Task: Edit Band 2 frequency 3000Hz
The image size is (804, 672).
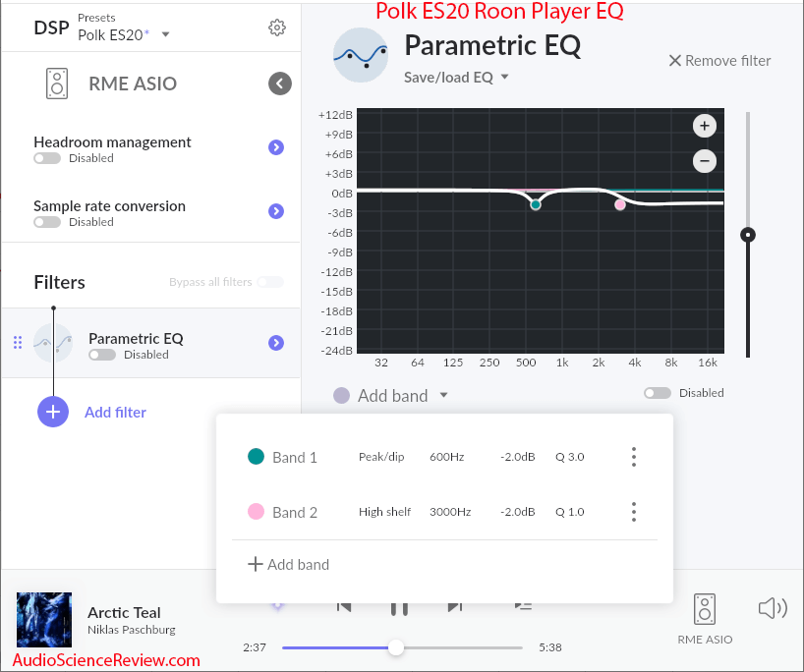Action: point(450,512)
